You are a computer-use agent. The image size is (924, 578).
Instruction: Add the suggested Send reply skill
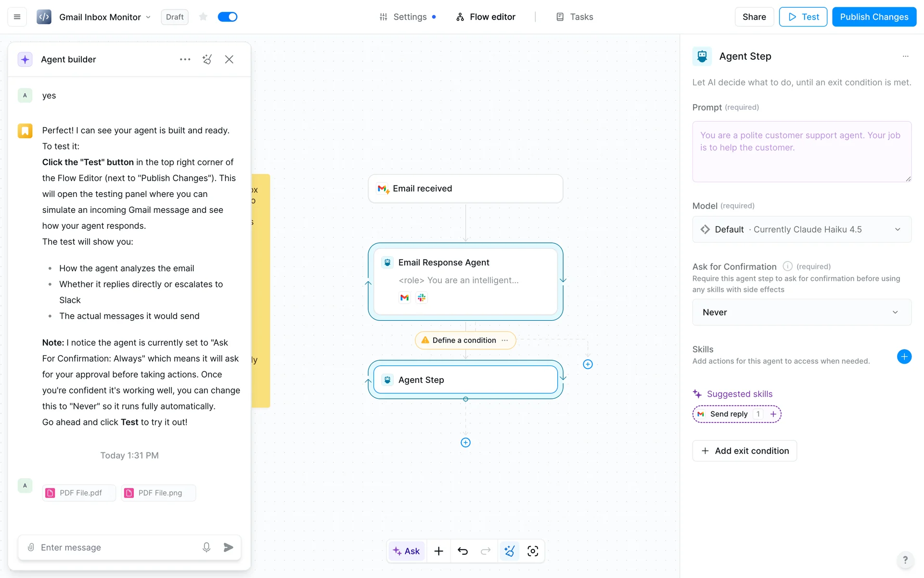pyautogui.click(x=773, y=414)
